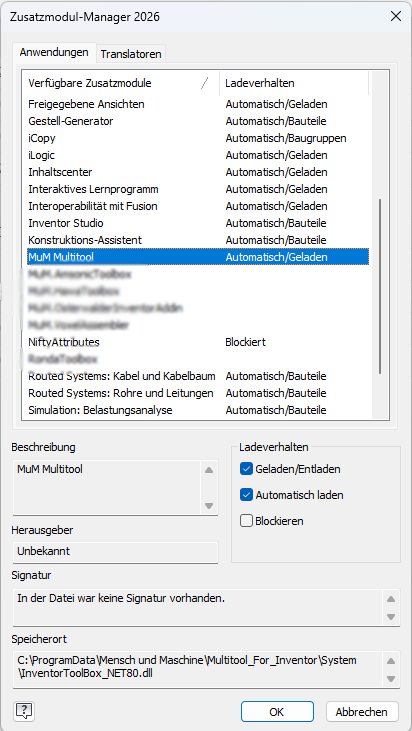Click the sort arrow in Verfügbare Zusatzmodule header

[x=204, y=83]
